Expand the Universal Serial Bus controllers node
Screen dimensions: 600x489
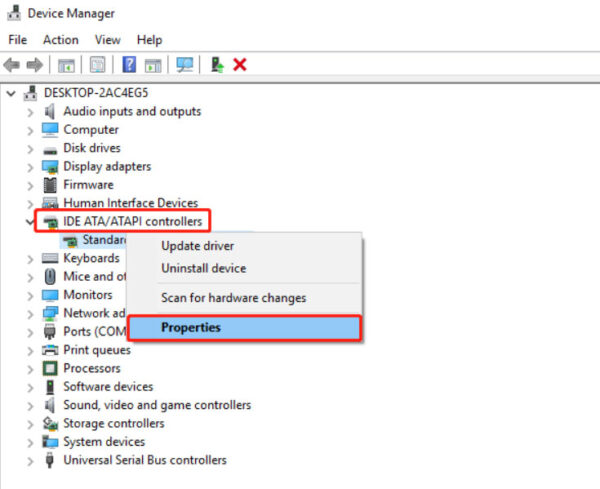point(30,461)
